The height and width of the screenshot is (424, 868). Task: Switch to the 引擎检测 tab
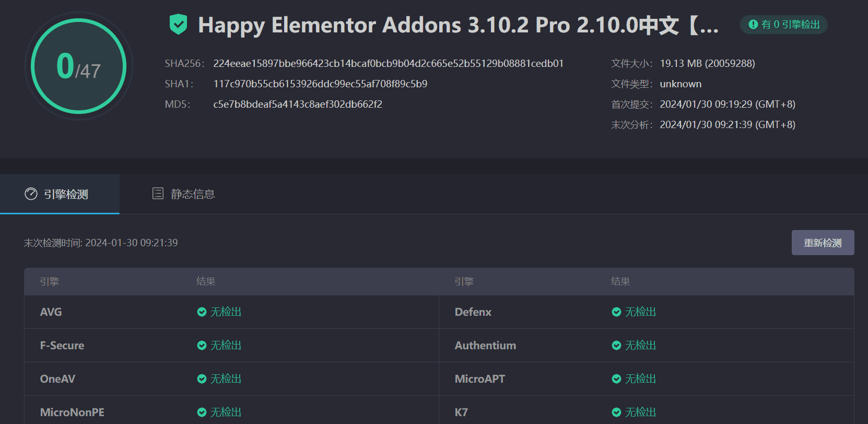[x=60, y=194]
